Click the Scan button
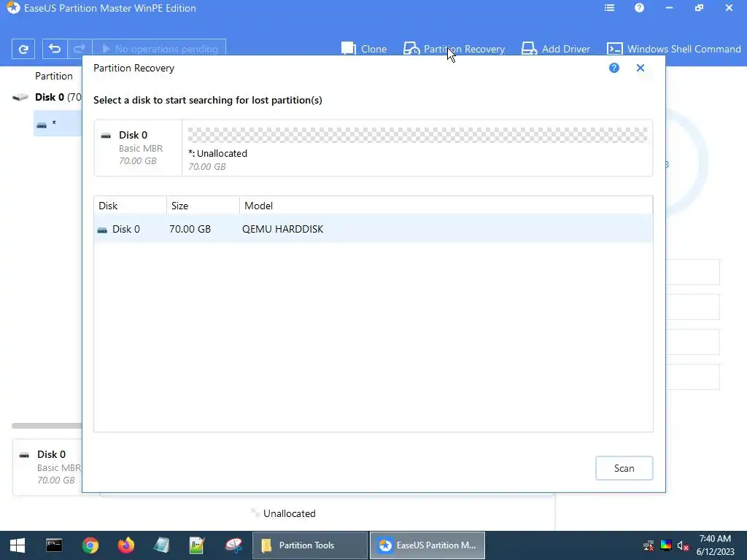The height and width of the screenshot is (560, 747). [x=624, y=468]
